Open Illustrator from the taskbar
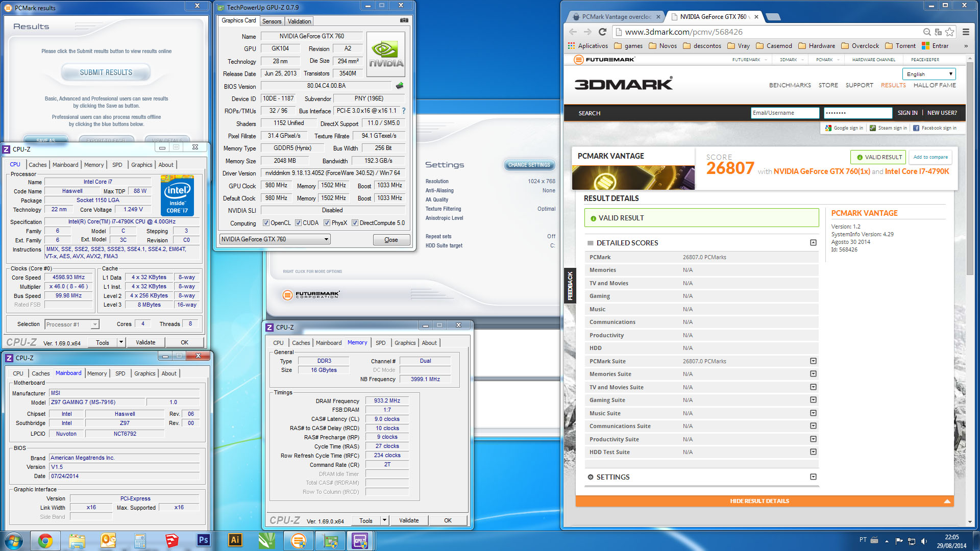Screen dimensions: 980x551 pyautogui.click(x=235, y=541)
